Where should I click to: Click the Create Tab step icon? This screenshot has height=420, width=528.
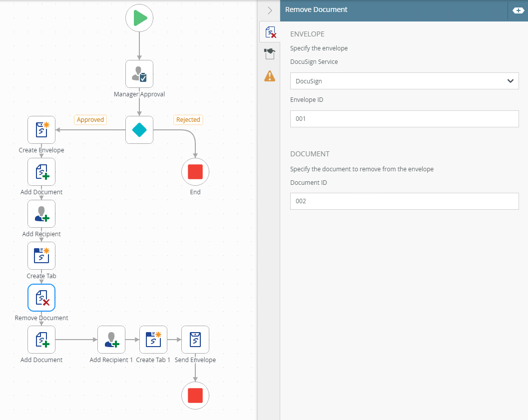41,256
